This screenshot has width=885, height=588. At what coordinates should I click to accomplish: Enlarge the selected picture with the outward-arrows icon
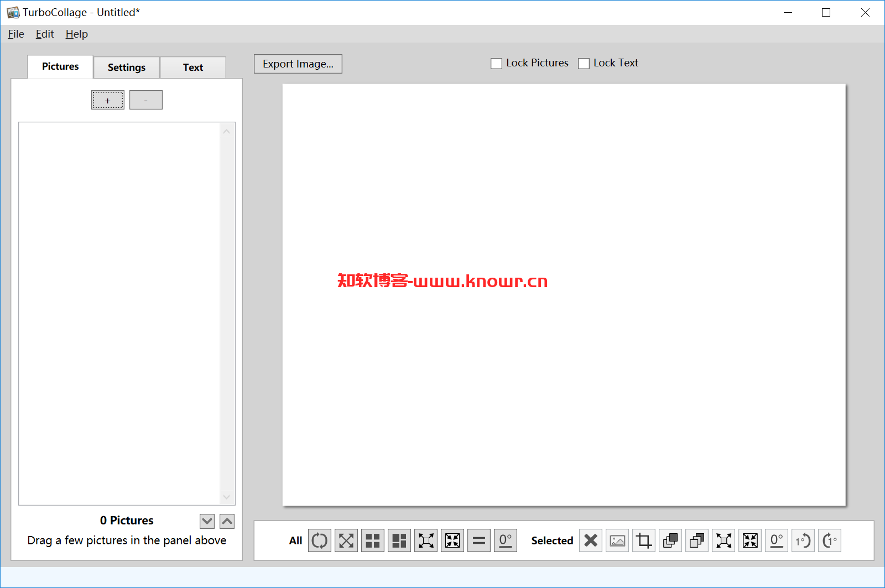(723, 540)
